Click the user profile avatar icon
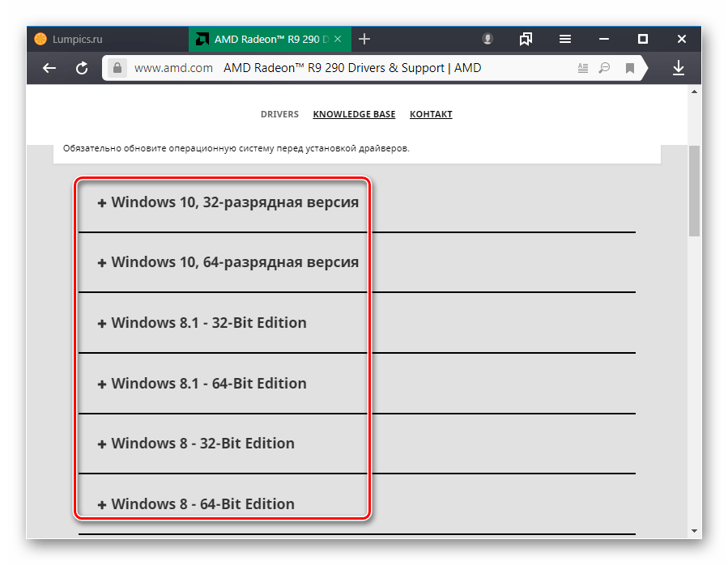This screenshot has height=565, width=728. tap(487, 39)
